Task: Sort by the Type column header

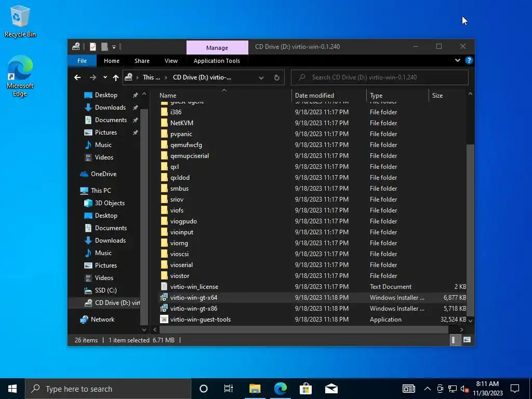Action: (x=397, y=96)
